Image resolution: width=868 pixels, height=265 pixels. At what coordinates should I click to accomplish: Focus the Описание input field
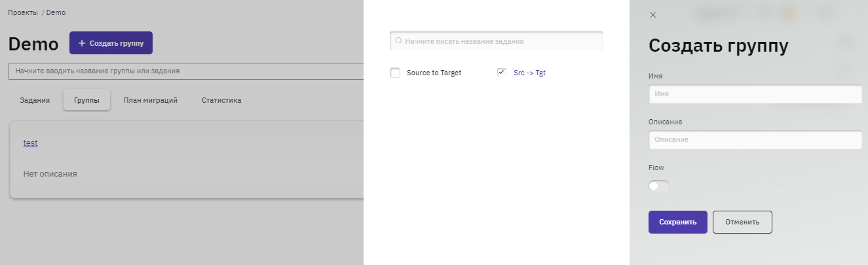[755, 140]
